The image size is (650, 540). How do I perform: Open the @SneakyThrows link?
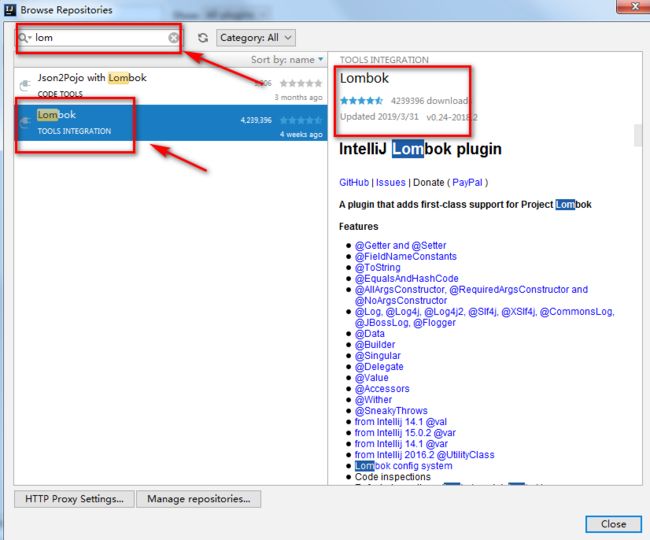point(391,411)
